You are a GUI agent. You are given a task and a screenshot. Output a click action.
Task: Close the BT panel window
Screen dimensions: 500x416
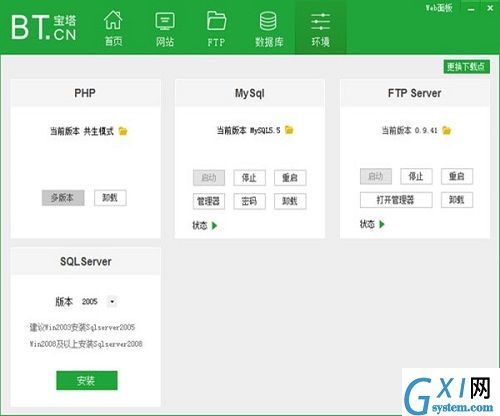coord(490,8)
